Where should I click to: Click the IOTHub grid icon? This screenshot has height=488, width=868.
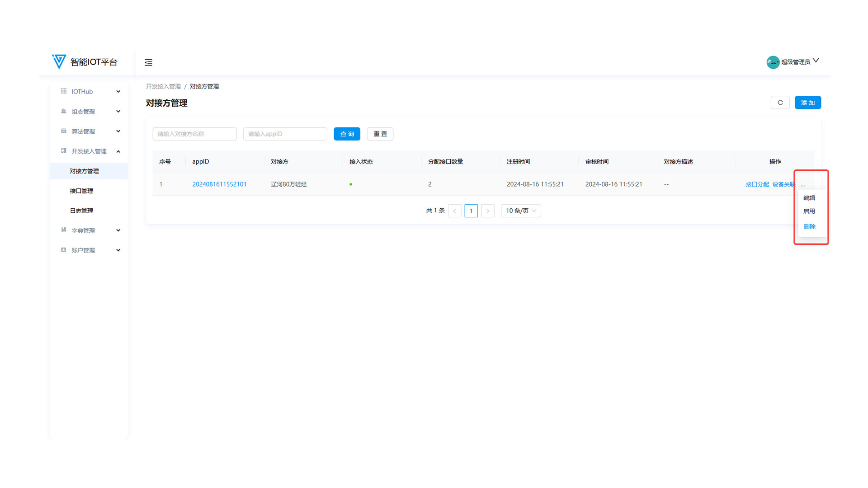(x=64, y=91)
